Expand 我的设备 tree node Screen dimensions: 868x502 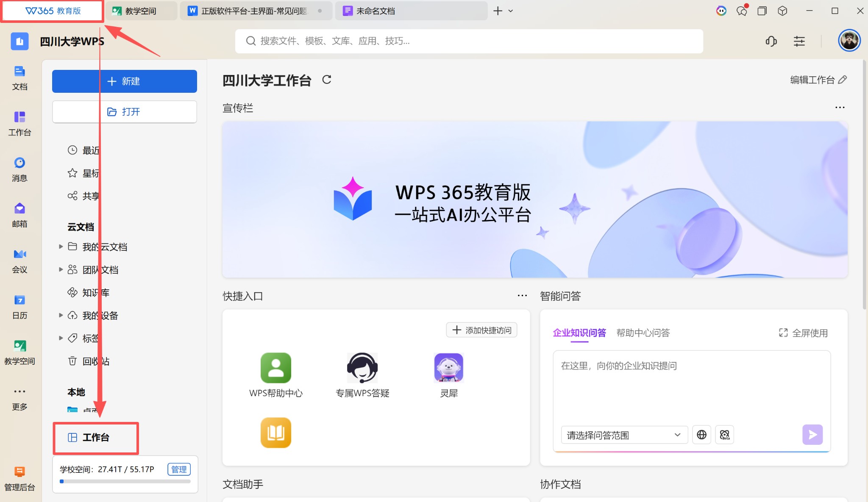point(61,315)
